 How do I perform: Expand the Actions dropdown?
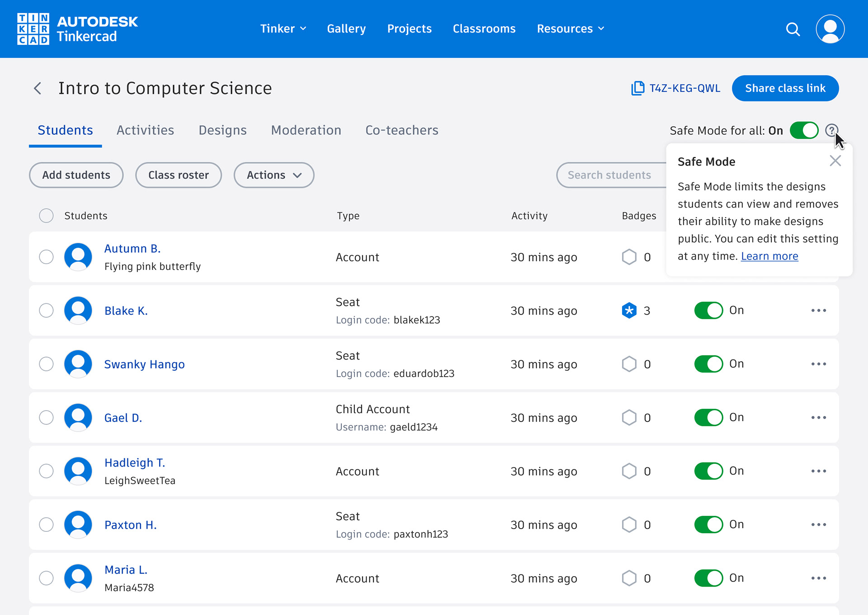274,175
